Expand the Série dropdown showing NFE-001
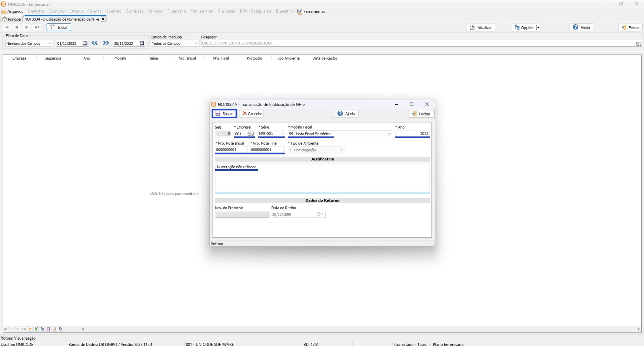Viewport: 644px width, 346px height. pos(282,134)
